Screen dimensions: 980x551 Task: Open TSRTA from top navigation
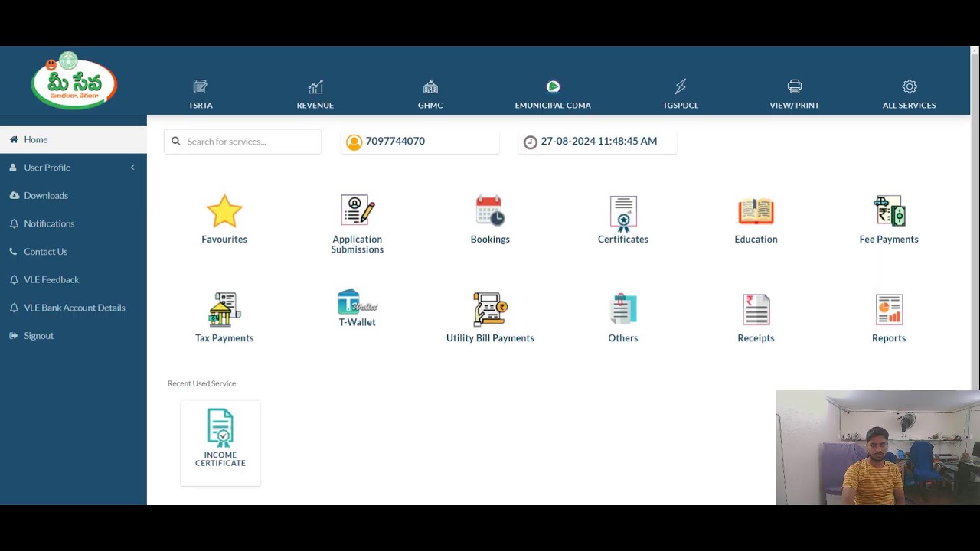coord(201,94)
